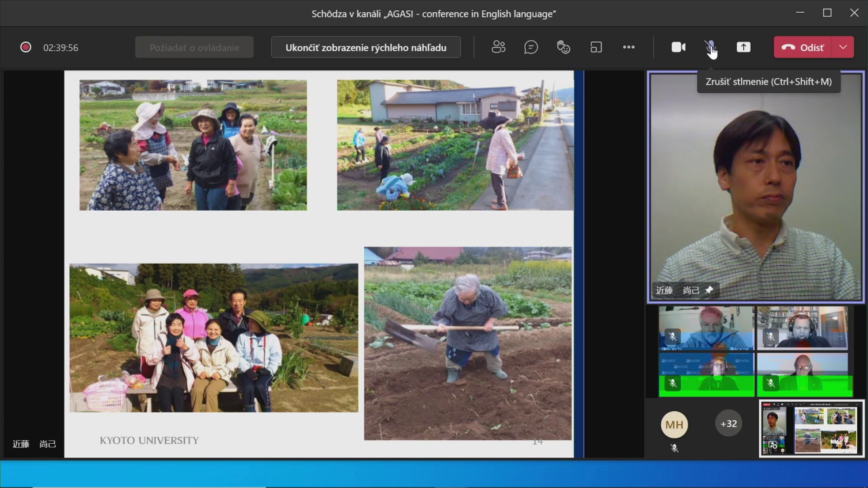Open the meeting chat icon

531,47
